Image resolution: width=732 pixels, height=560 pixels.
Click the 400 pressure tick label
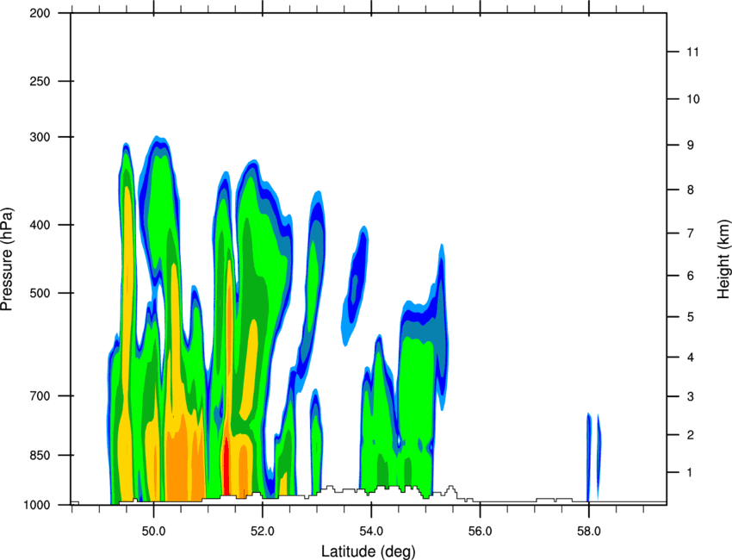40,225
